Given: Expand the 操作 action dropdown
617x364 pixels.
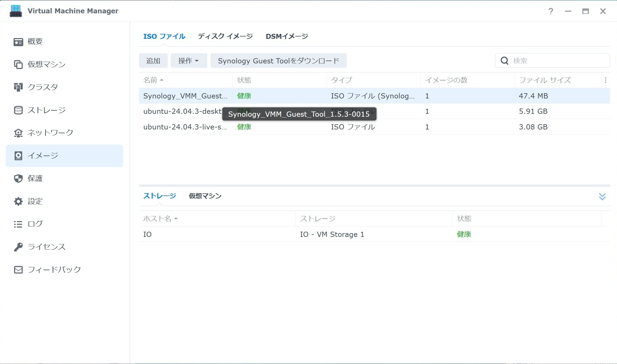Looking at the screenshot, I should pos(189,61).
